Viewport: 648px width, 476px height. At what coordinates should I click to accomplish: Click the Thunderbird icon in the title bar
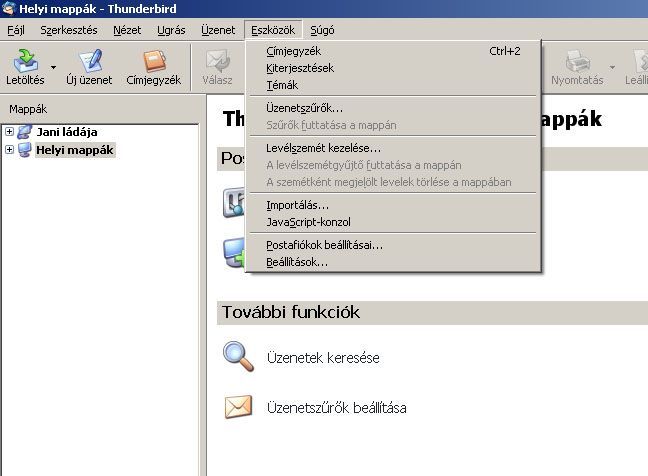(8, 8)
